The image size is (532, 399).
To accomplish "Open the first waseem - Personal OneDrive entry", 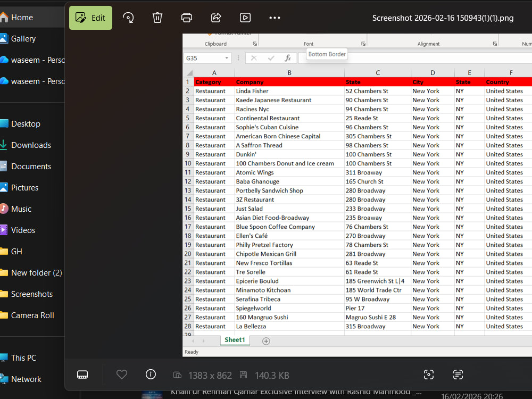I will pyautogui.click(x=32, y=60).
